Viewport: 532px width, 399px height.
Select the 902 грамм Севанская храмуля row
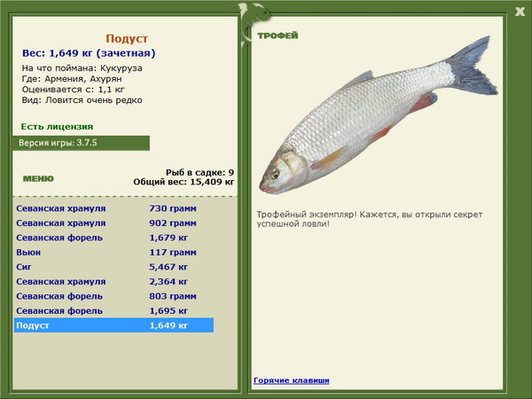click(114, 223)
